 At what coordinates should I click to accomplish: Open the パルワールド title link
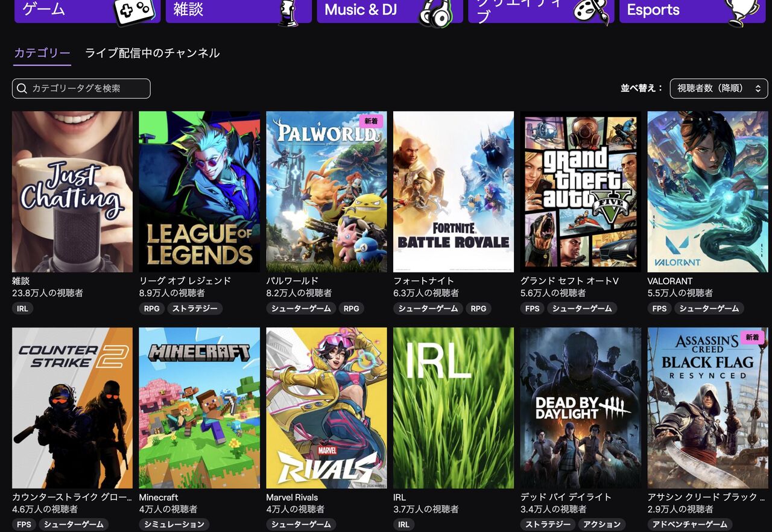[x=293, y=280]
